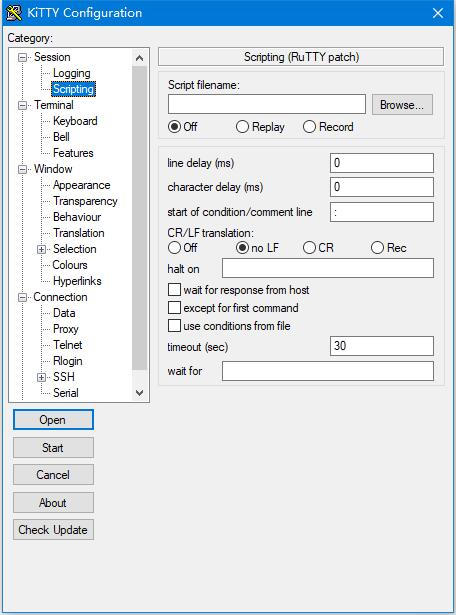Click the Cancel button
Image resolution: width=456 pixels, height=615 pixels.
(53, 475)
